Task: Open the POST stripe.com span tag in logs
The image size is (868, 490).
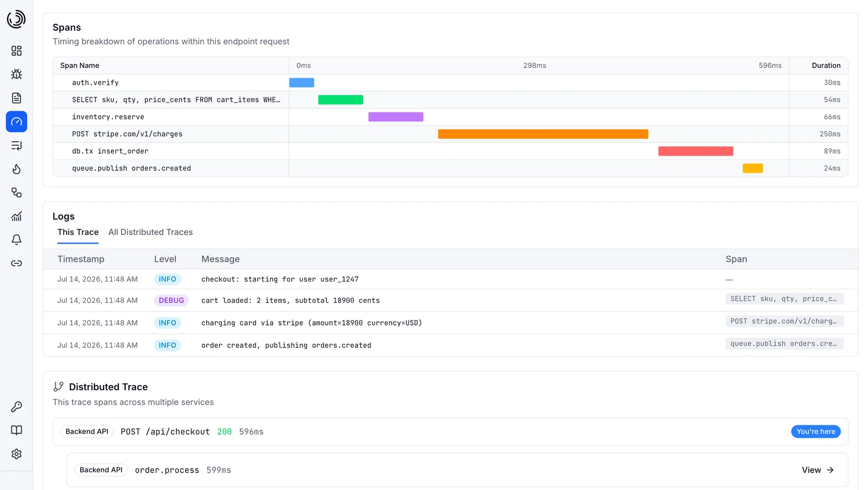Action: [x=784, y=321]
